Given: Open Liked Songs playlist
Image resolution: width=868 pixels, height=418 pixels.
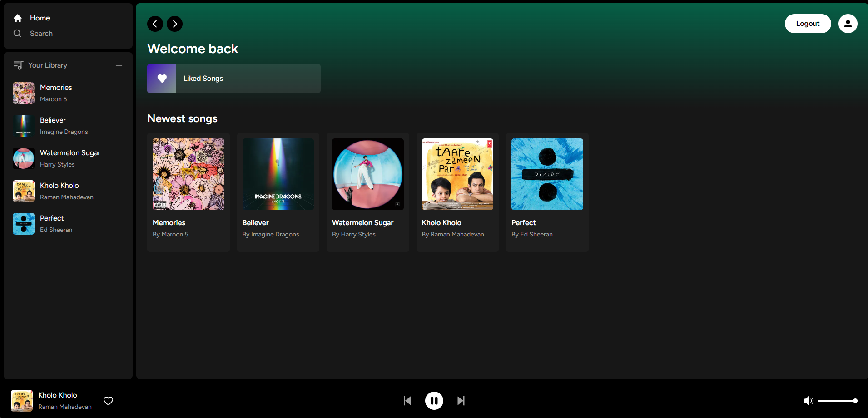Looking at the screenshot, I should pyautogui.click(x=234, y=79).
